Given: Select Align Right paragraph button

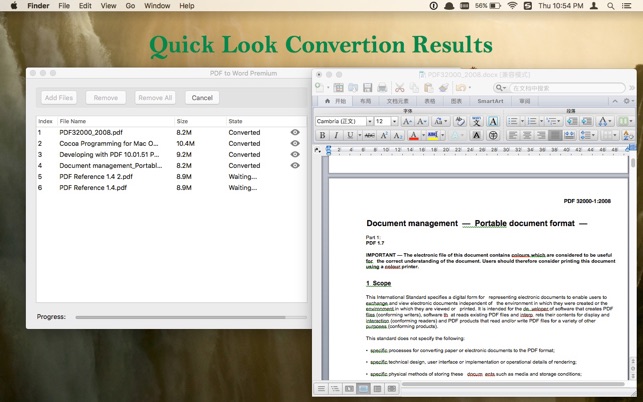Looking at the screenshot, I should [541, 135].
